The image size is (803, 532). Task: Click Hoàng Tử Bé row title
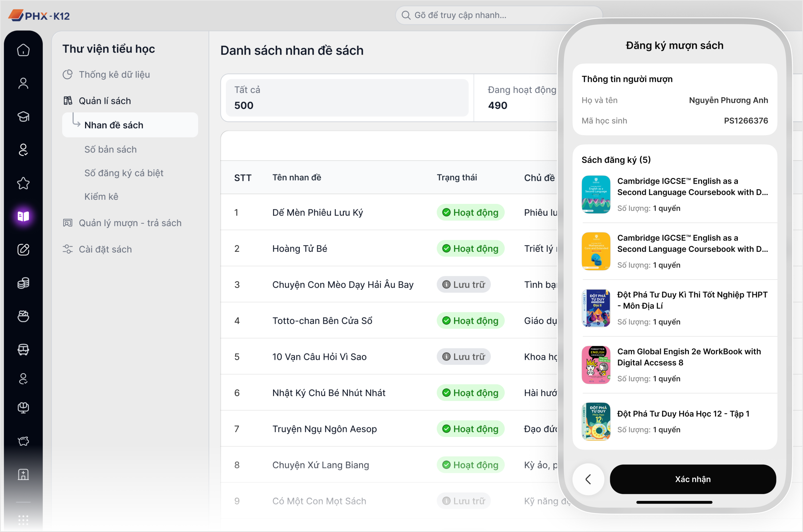click(x=299, y=249)
